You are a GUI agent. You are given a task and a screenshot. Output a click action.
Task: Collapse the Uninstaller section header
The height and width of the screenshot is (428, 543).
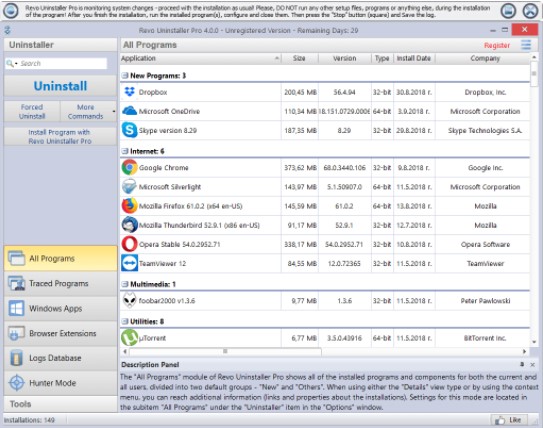[61, 45]
